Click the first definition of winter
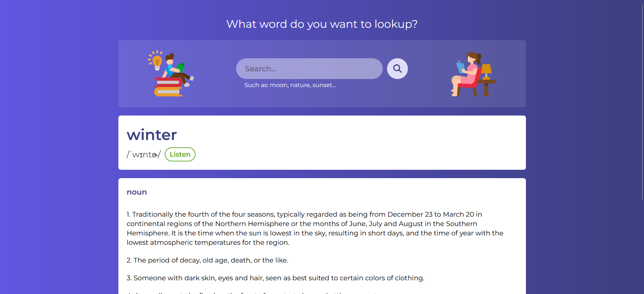 click(315, 228)
